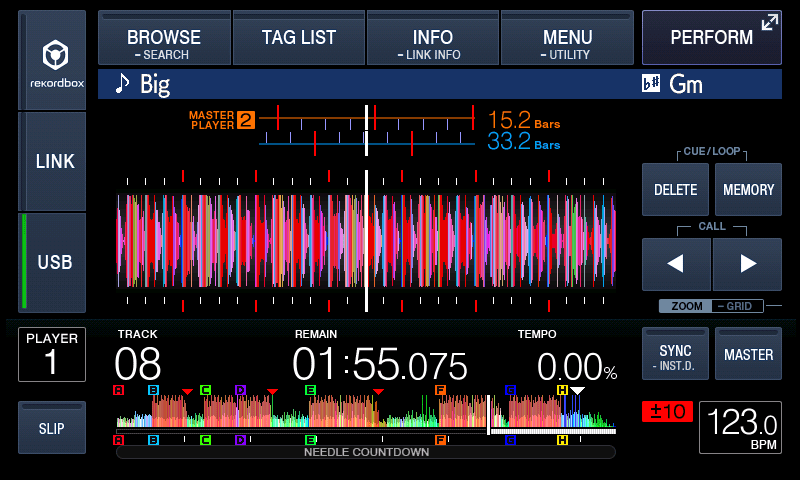800x480 pixels.
Task: Select the key flat/sharp icon
Action: click(x=651, y=83)
